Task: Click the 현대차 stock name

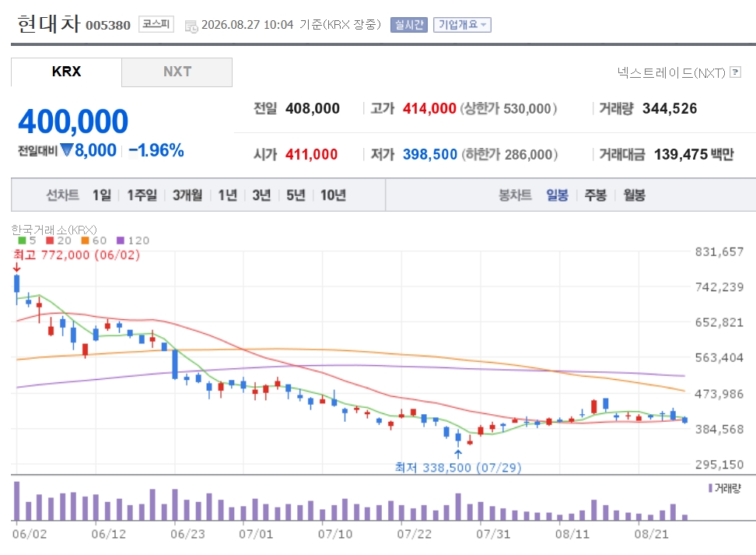Action: 48,23
